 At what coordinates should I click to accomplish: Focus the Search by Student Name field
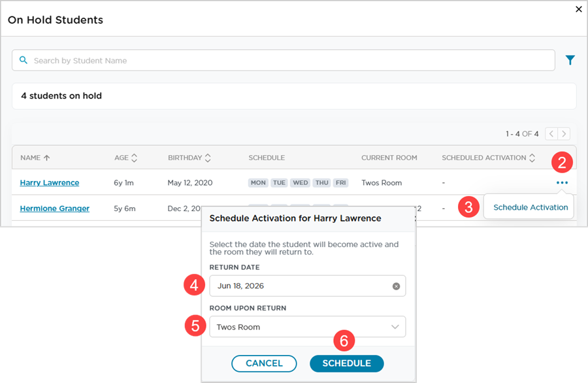coord(283,60)
